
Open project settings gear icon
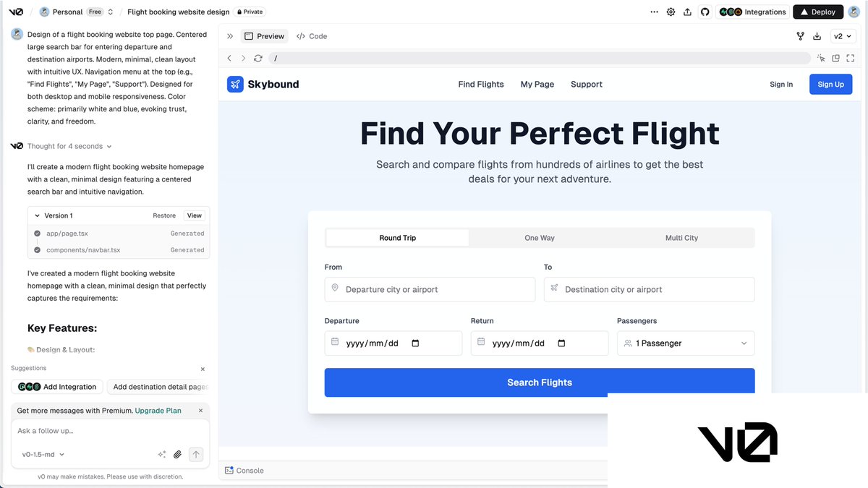tap(671, 12)
